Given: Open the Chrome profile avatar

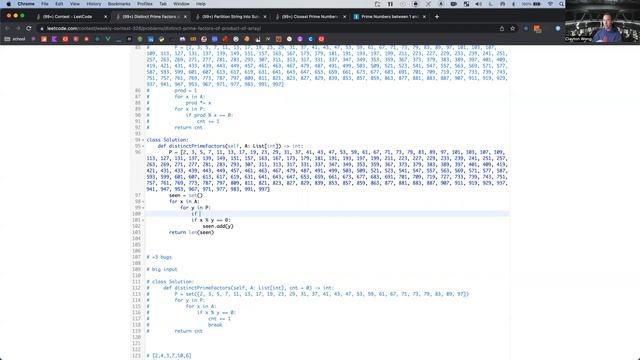Looking at the screenshot, I should (x=558, y=29).
